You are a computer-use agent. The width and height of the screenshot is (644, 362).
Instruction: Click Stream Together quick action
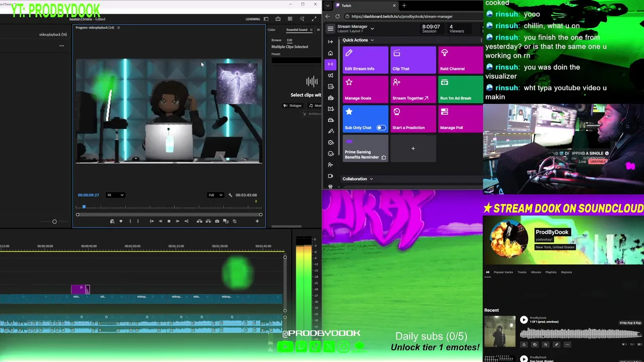pos(413,89)
